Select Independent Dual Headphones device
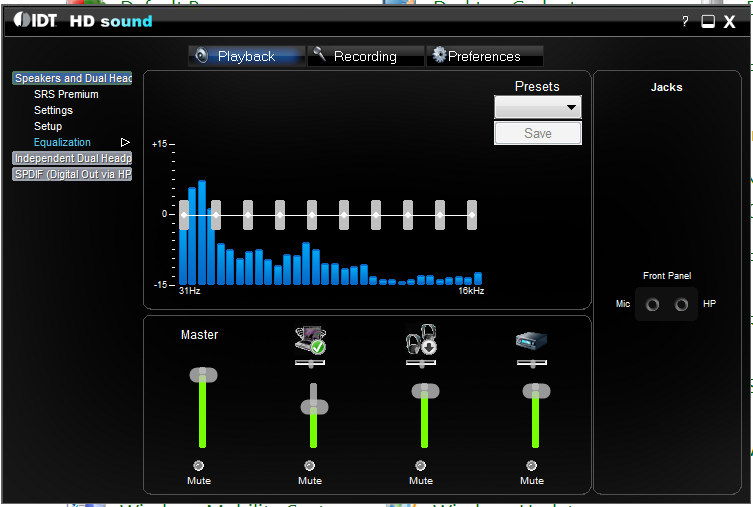Viewport: 753px width, 507px height. click(72, 158)
